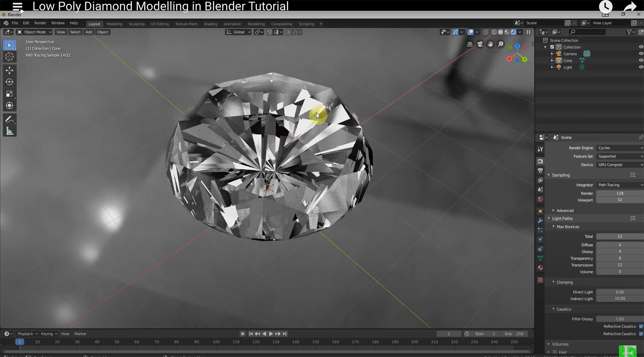Open the Output properties tab
The width and height of the screenshot is (644, 357).
pyautogui.click(x=540, y=171)
